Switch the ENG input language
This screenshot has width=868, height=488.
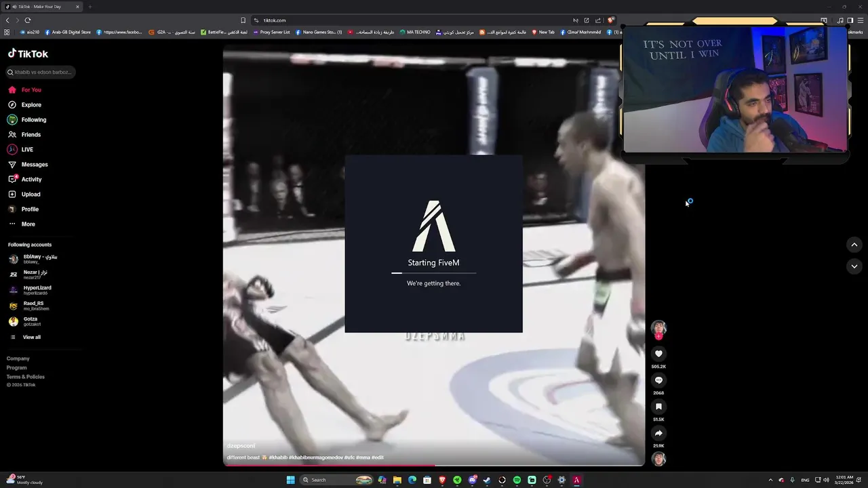point(805,480)
